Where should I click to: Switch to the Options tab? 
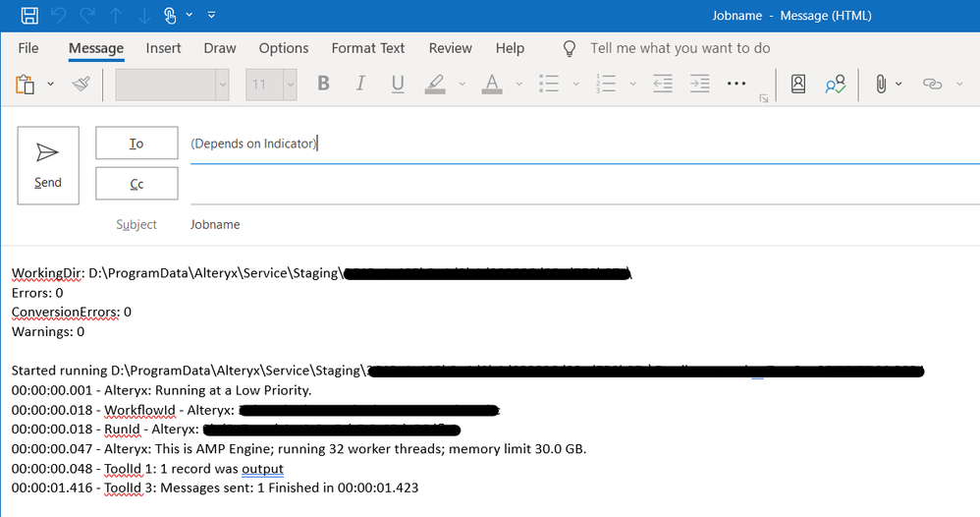point(284,48)
